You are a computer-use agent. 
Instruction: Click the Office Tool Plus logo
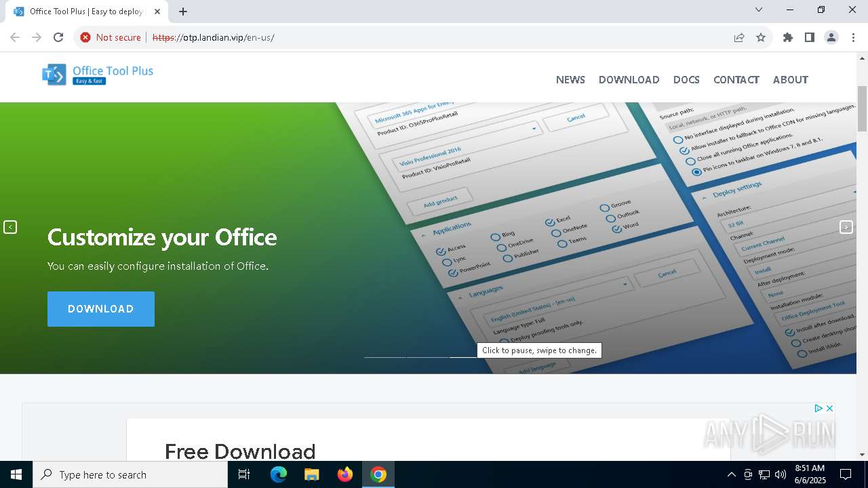(x=98, y=75)
